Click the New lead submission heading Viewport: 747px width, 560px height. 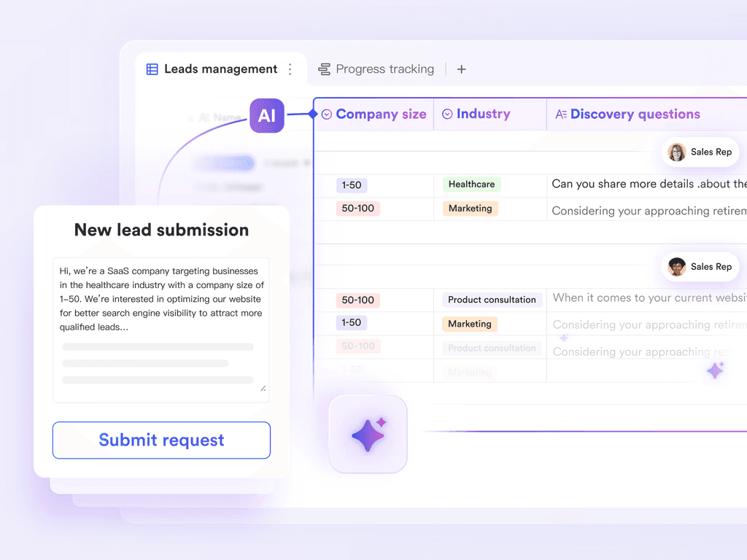161,230
